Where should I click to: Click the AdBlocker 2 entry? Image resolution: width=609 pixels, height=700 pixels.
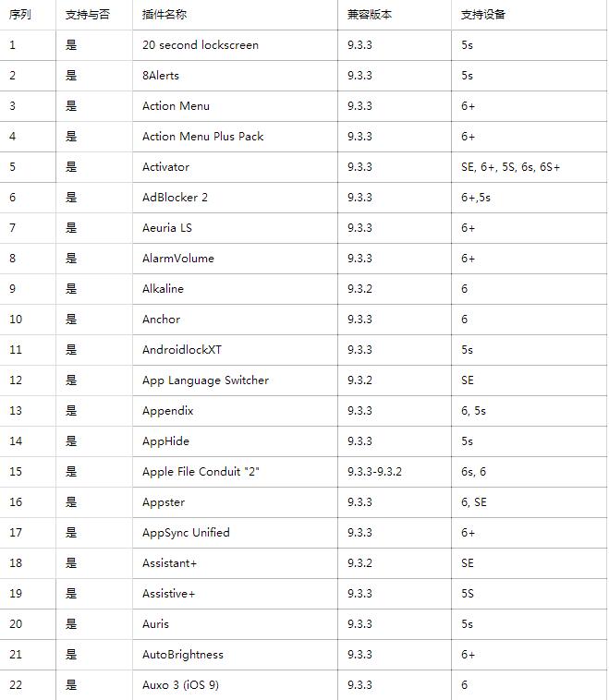[x=175, y=198]
